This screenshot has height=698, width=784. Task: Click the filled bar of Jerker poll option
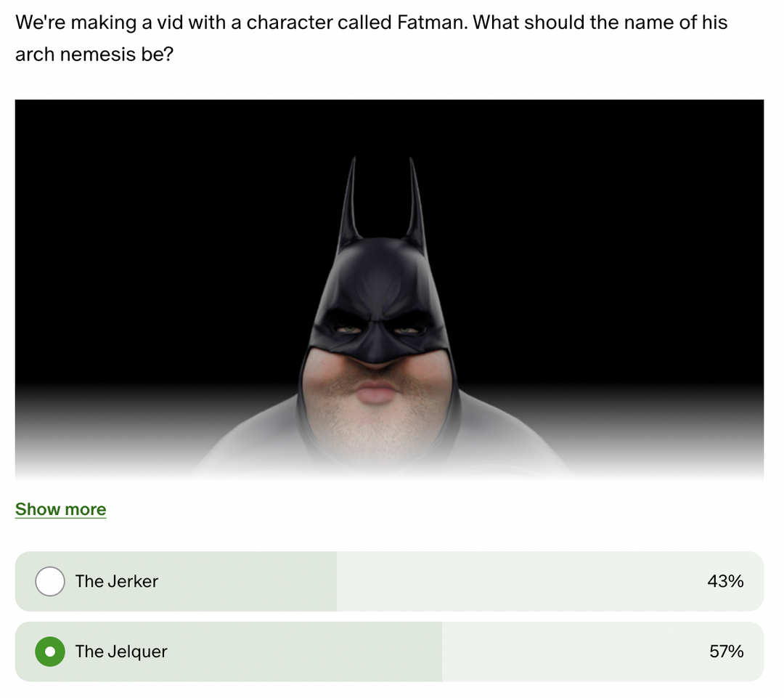tap(176, 581)
